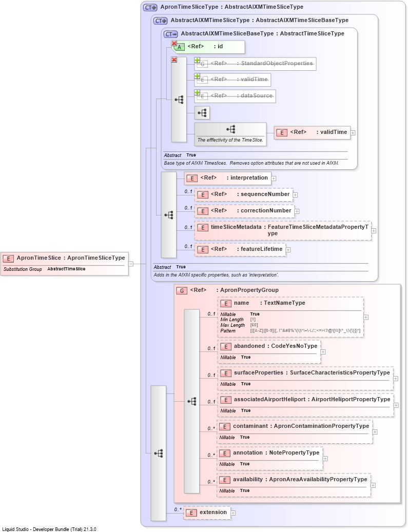Select the effectivity of TimeSlice sequence box
This screenshot has height=532, width=408.
(230, 134)
